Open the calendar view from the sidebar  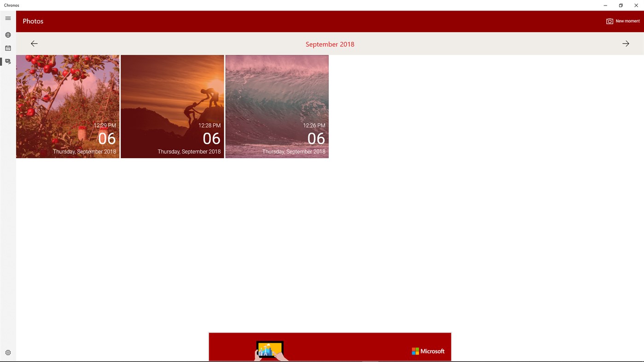[x=7, y=47]
